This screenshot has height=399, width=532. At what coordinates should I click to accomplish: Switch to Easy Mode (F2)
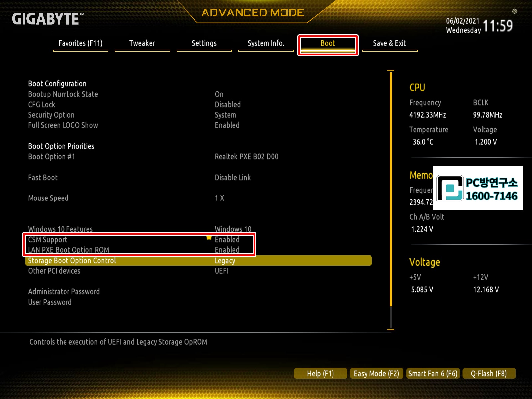point(376,373)
